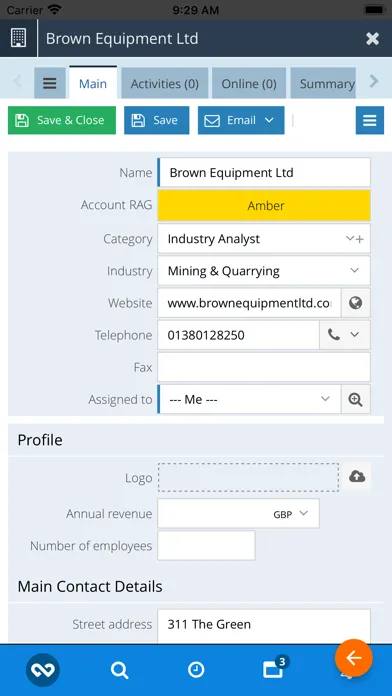Open website via the globe icon
The width and height of the screenshot is (392, 696).
[x=356, y=303]
